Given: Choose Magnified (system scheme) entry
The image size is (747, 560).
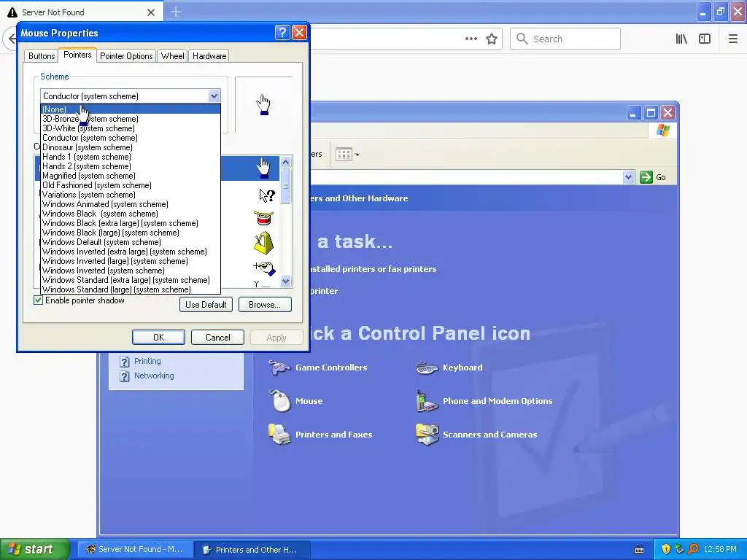Looking at the screenshot, I should 130,176.
